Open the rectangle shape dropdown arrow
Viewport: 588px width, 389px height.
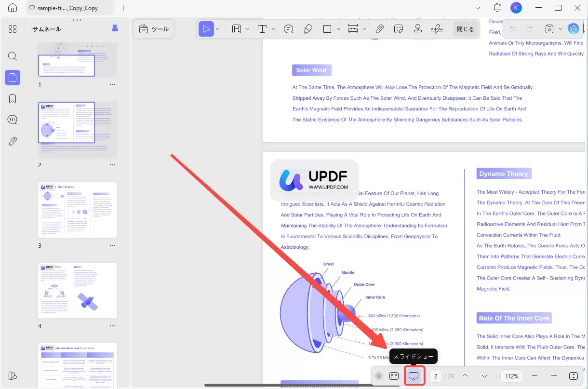coord(338,29)
